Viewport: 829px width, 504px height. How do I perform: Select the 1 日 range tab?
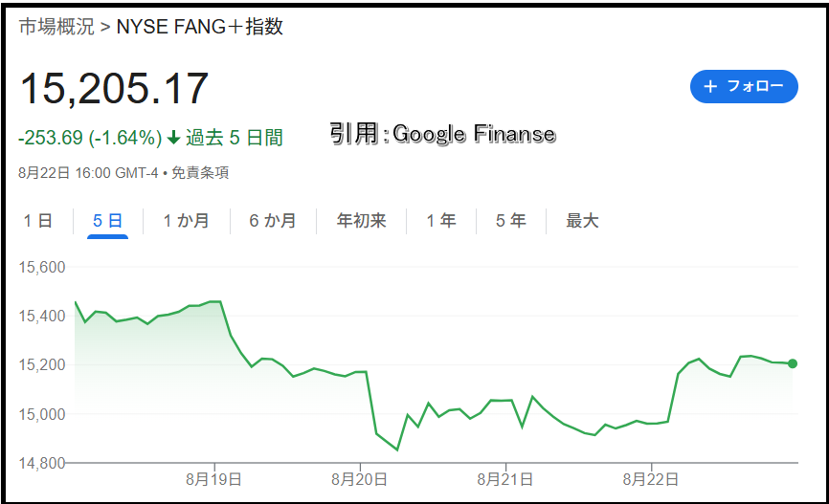37,220
